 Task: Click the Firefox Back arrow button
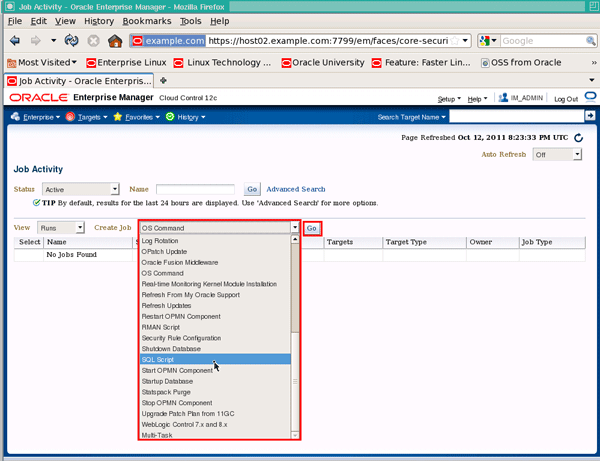[15, 41]
